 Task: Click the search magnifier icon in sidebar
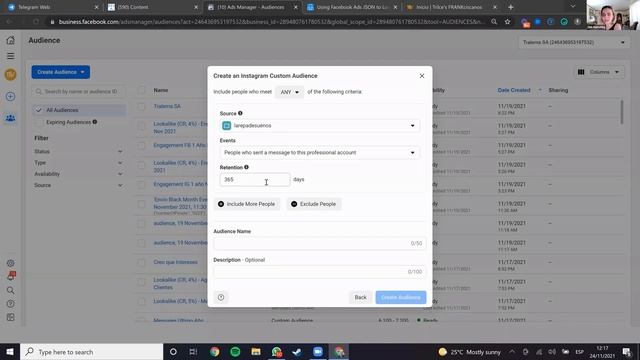11,290
